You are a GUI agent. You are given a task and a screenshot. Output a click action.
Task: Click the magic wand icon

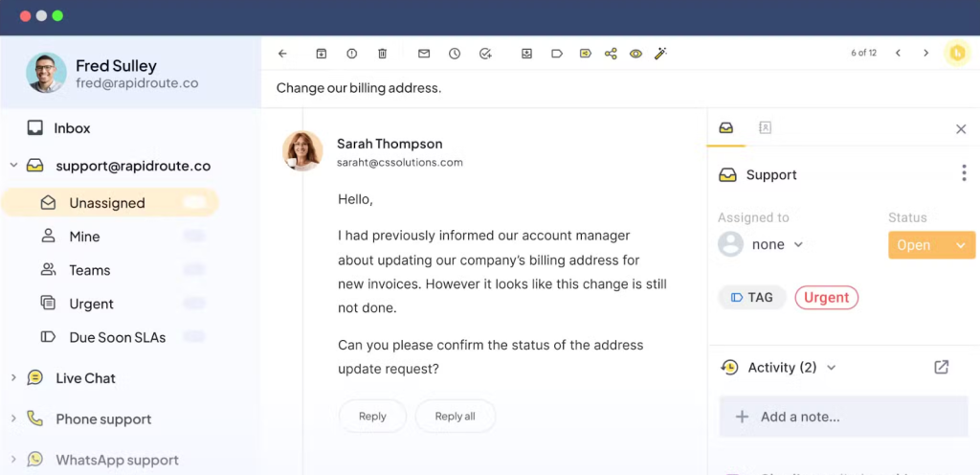[660, 54]
